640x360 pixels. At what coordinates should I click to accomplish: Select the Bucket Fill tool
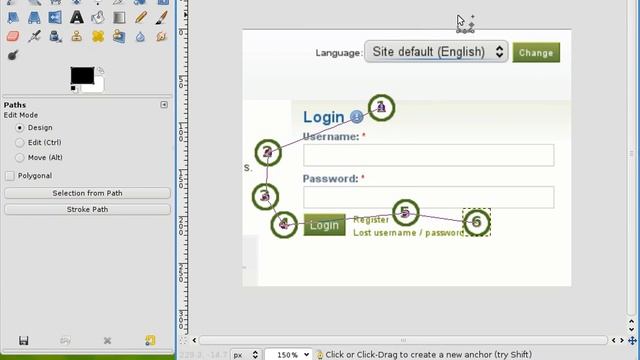98,18
